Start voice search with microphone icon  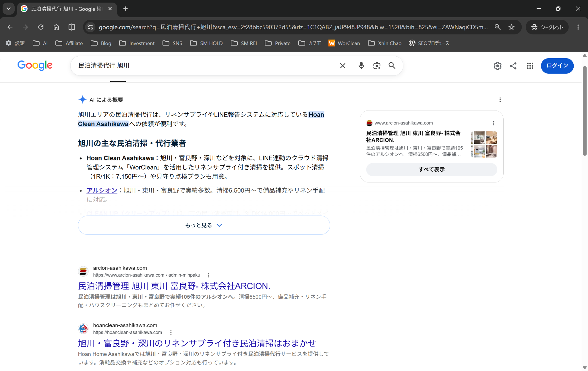(x=361, y=66)
